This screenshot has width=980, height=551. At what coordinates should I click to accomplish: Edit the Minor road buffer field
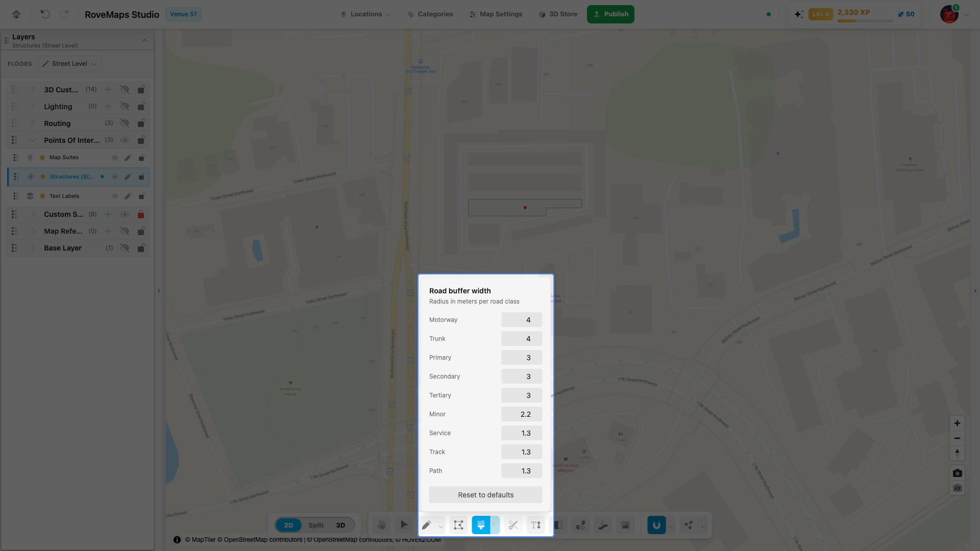[x=522, y=414]
